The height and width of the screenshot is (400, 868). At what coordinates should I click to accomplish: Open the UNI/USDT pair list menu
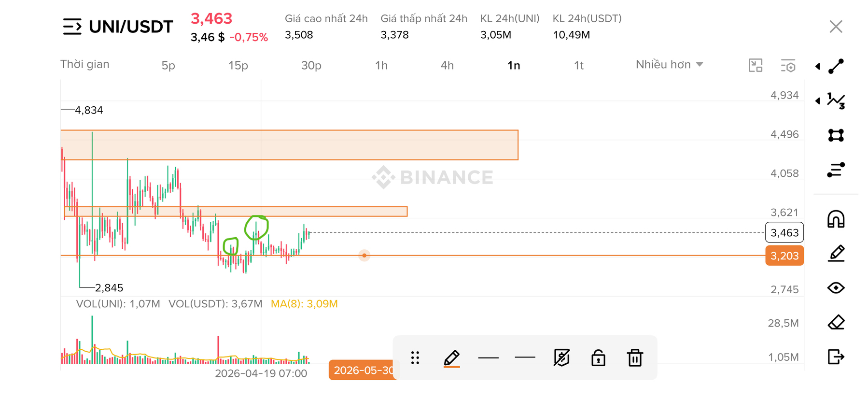coord(72,27)
